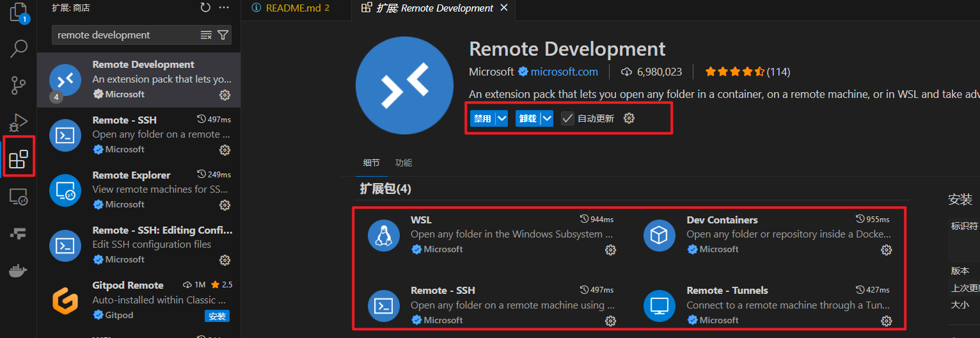Select Remote Development in the extension list
The width and height of the screenshot is (980, 338).
pos(139,79)
